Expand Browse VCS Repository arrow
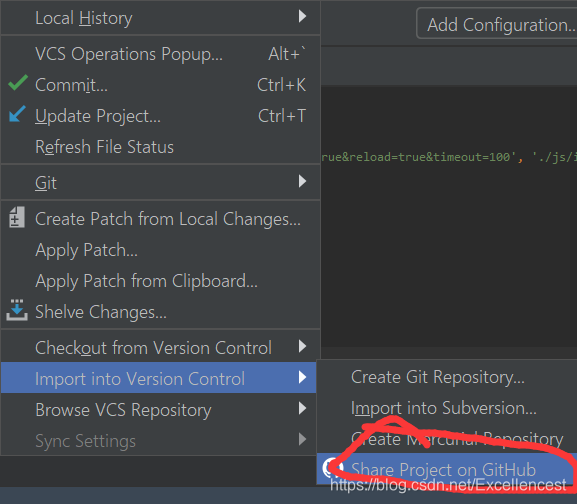This screenshot has width=577, height=504. [x=302, y=408]
